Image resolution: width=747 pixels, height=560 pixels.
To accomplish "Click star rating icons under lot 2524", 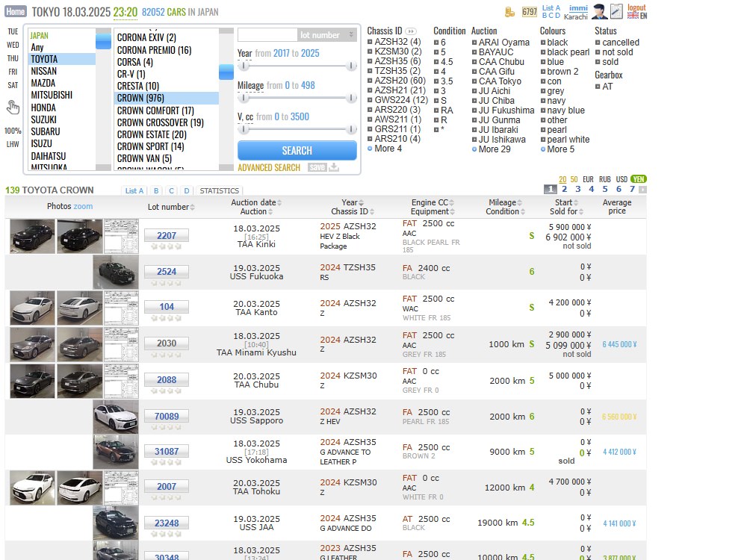I will [x=167, y=283].
